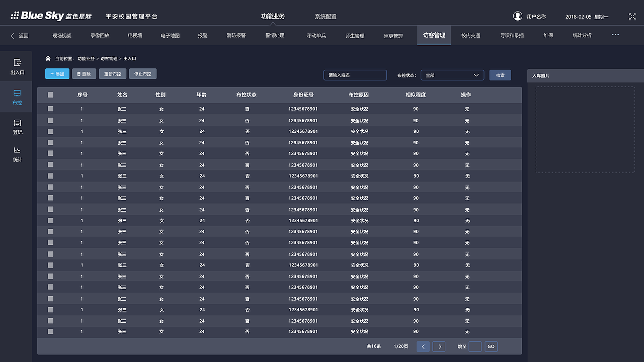Image resolution: width=644 pixels, height=362 pixels.
Task: Open the 电子地图 tab
Action: (x=170, y=36)
